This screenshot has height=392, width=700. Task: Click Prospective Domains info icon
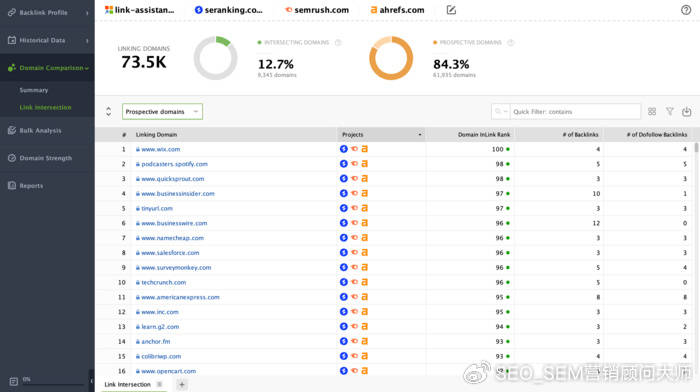click(x=511, y=42)
